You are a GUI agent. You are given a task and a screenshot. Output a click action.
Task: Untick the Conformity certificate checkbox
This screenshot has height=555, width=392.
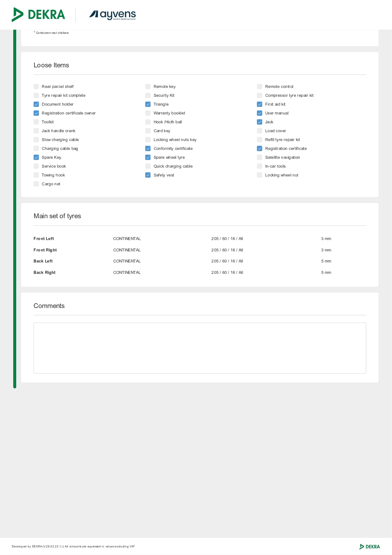click(148, 149)
